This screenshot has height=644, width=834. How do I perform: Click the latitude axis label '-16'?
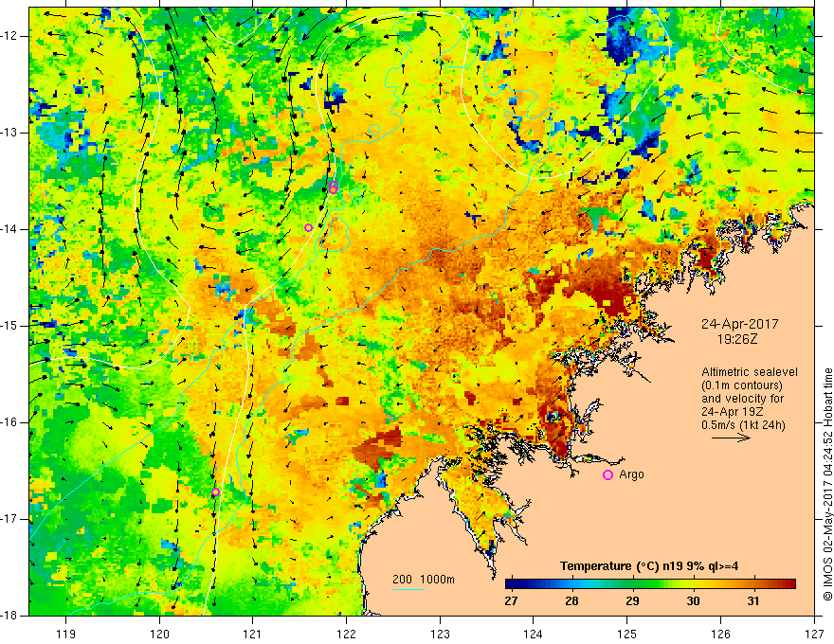pyautogui.click(x=10, y=422)
